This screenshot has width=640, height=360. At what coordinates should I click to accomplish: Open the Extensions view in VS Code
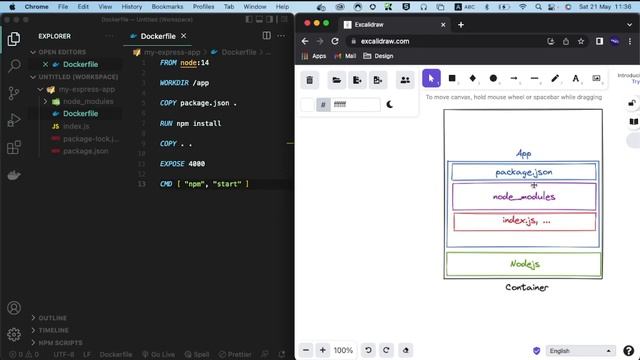click(x=14, y=147)
